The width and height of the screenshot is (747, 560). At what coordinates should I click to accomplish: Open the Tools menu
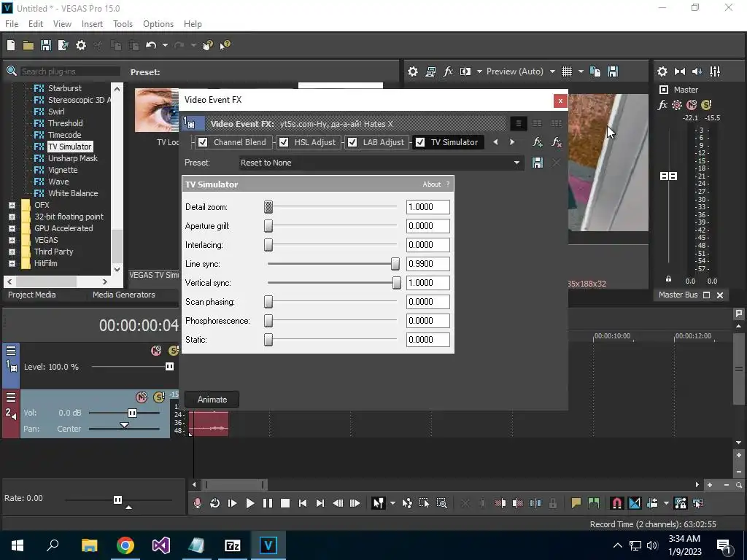[123, 24]
